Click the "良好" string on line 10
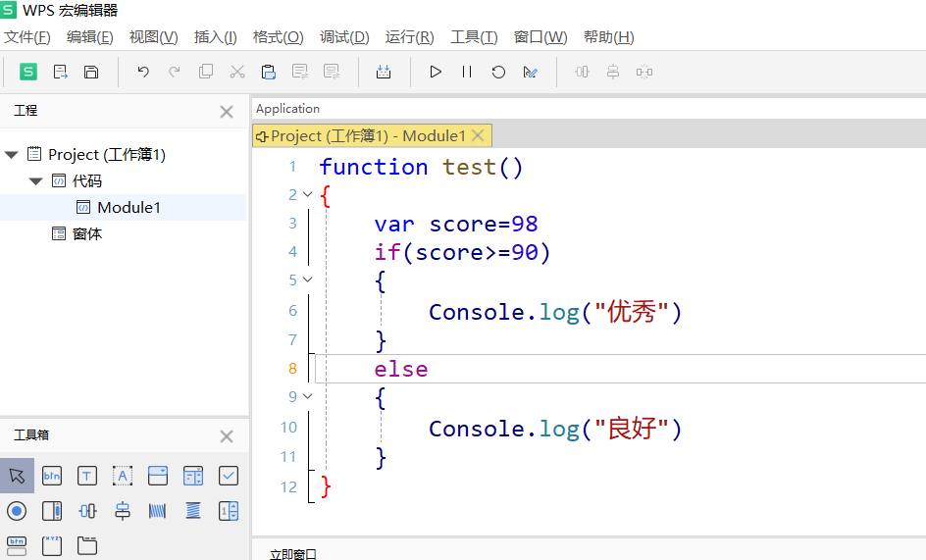This screenshot has height=560, width=926. click(632, 429)
